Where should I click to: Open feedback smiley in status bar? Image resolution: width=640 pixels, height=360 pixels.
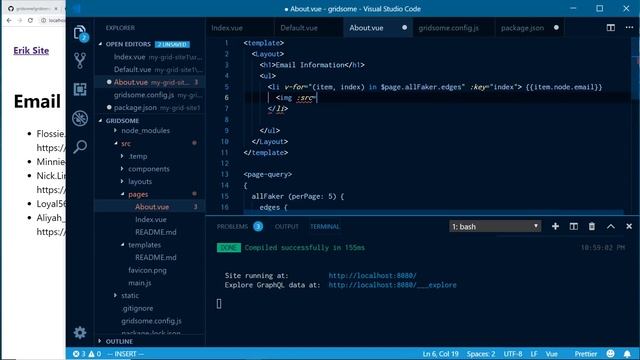(611, 353)
